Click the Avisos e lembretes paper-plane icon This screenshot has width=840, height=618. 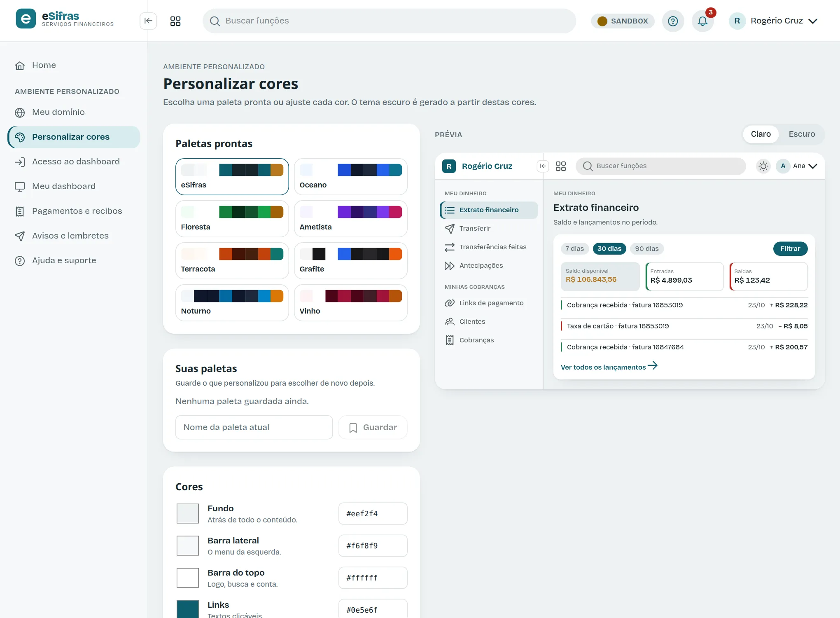coord(20,236)
